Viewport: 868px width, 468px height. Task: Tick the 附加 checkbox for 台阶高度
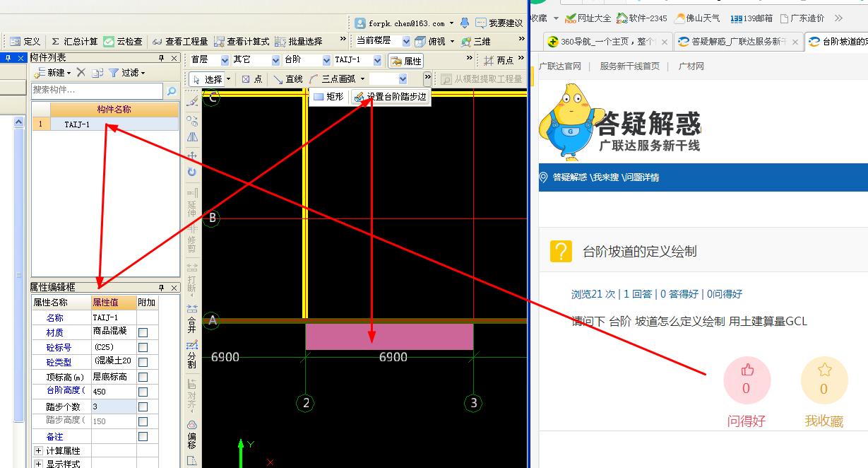point(143,392)
